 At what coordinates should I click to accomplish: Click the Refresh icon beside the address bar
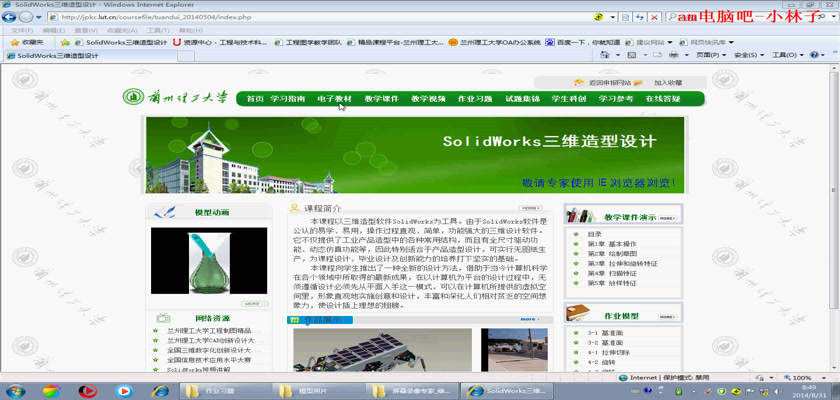(640, 17)
